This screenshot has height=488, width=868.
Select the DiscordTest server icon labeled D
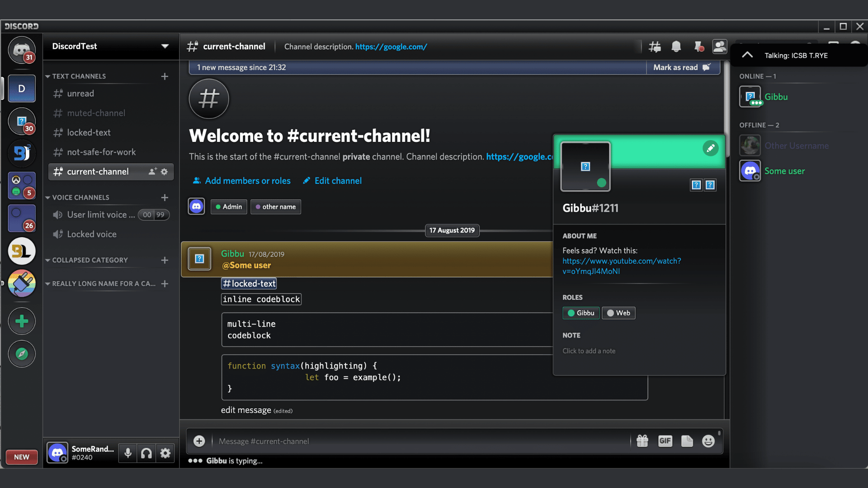pos(21,89)
